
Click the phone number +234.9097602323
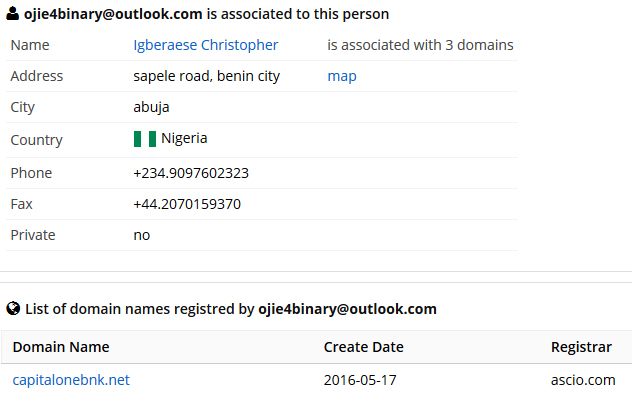point(191,173)
